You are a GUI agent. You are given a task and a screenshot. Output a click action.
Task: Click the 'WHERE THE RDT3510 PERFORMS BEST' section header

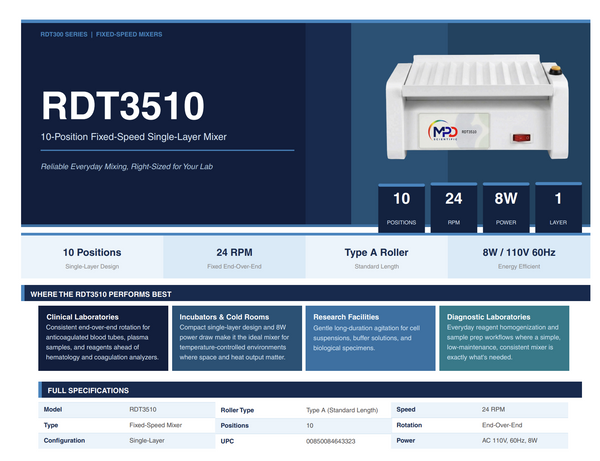click(x=306, y=294)
